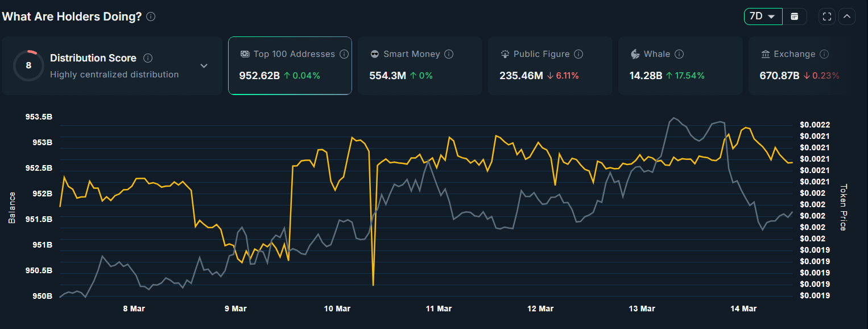Image resolution: width=868 pixels, height=329 pixels.
Task: Click the 10 Mar date label on axis
Action: tap(337, 309)
